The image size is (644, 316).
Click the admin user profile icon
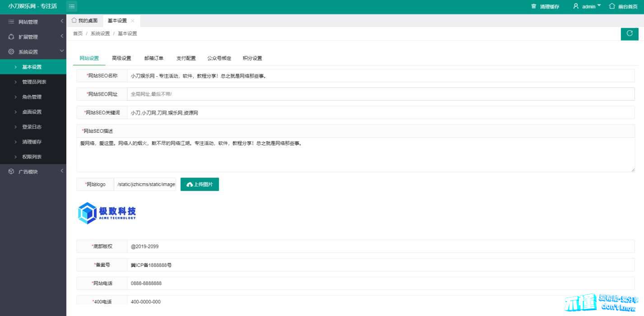click(x=576, y=6)
